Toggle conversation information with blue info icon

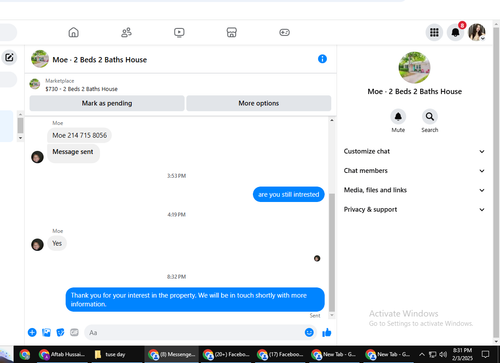click(x=322, y=59)
